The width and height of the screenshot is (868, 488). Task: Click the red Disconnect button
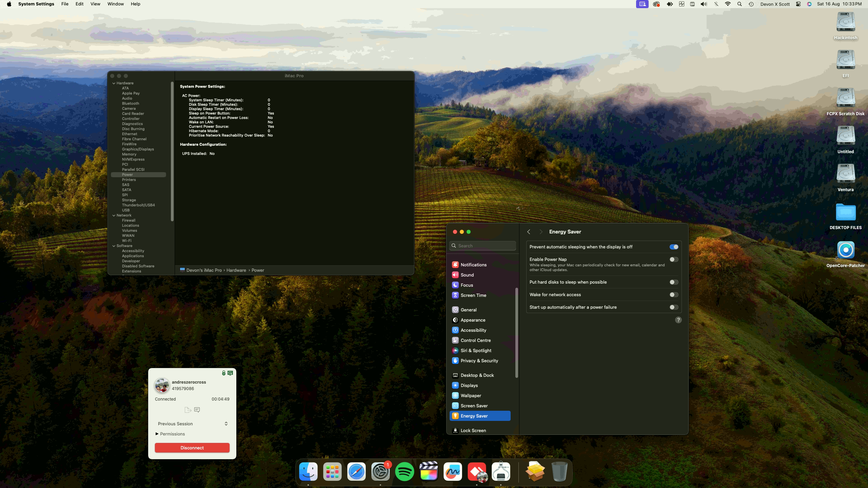[x=192, y=448]
